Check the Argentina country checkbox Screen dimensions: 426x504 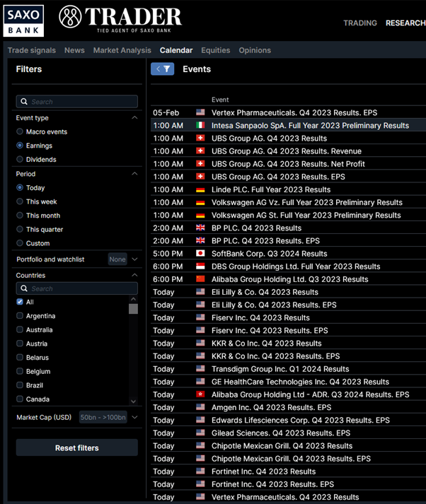(x=20, y=316)
